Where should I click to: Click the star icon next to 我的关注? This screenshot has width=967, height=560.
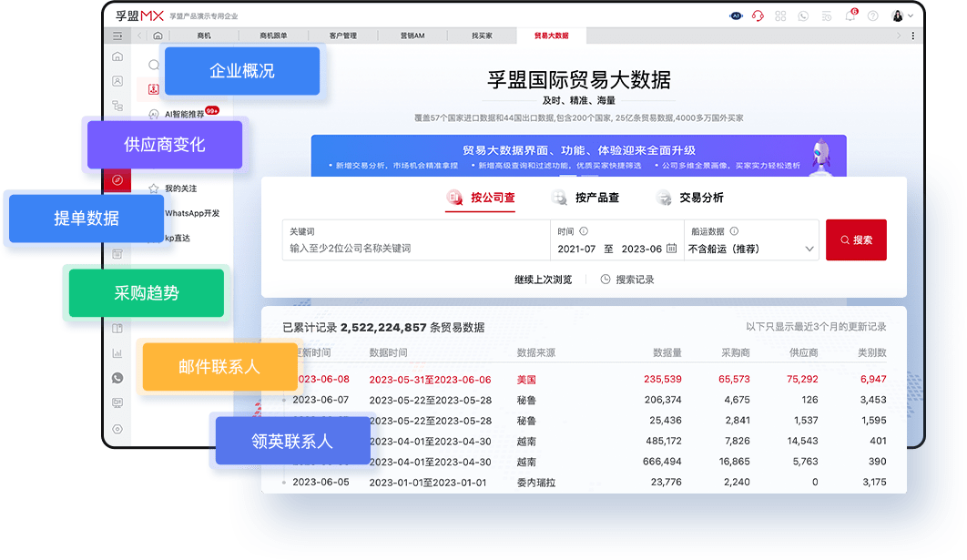click(153, 187)
